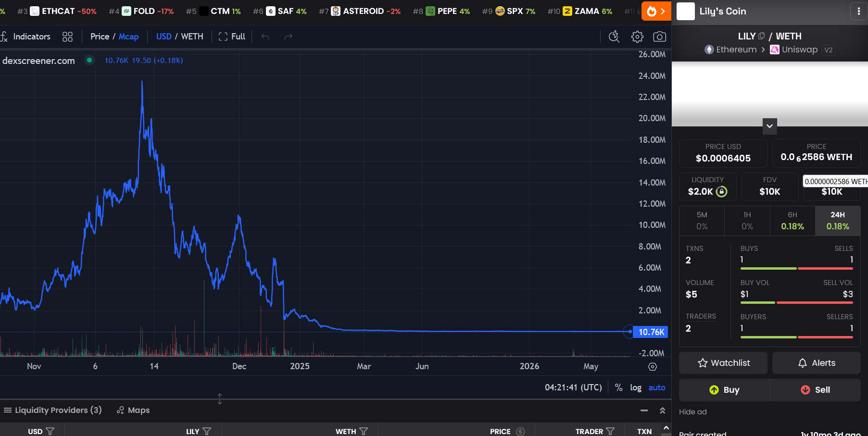This screenshot has height=436, width=868.
Task: Click the redo arrow in chart toolbar
Action: [x=288, y=37]
